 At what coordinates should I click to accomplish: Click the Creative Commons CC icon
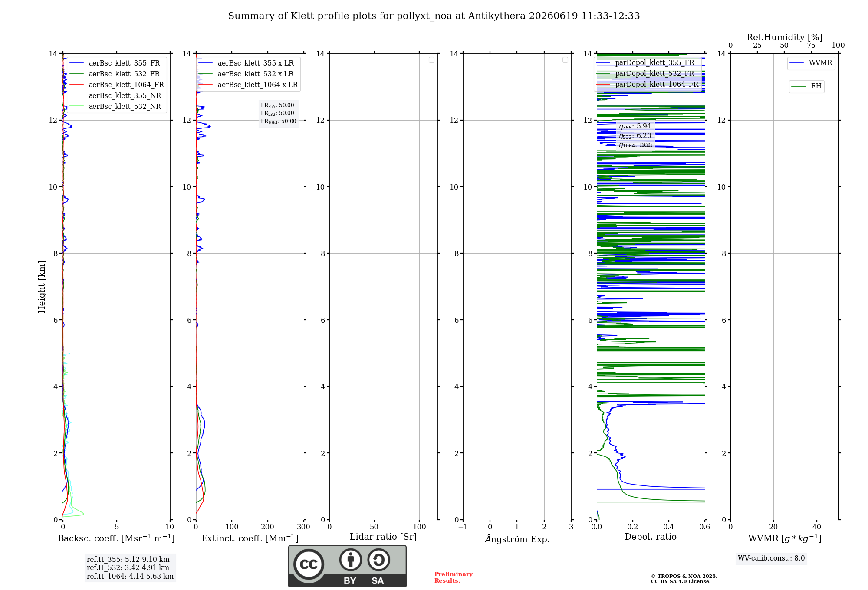point(309,564)
